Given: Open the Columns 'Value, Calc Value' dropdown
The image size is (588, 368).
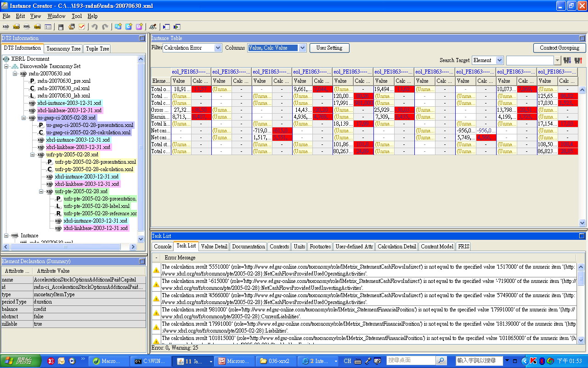Looking at the screenshot, I should pyautogui.click(x=302, y=48).
